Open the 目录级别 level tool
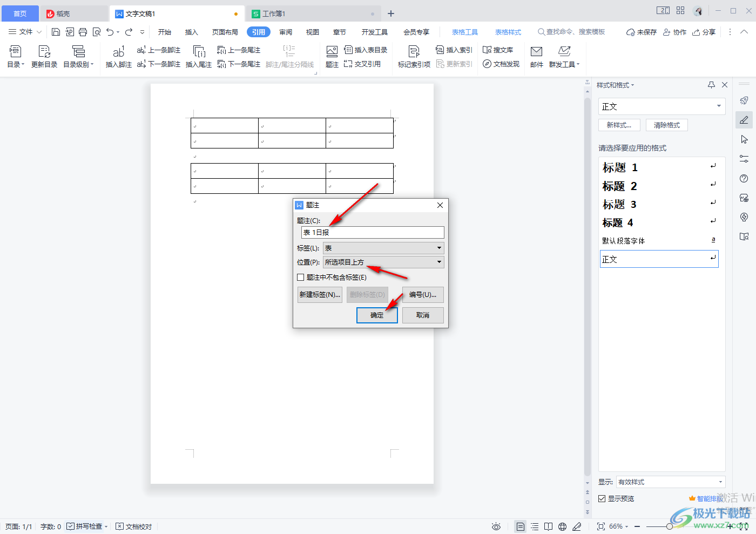Screen dimensions: 756x534 click(78, 57)
